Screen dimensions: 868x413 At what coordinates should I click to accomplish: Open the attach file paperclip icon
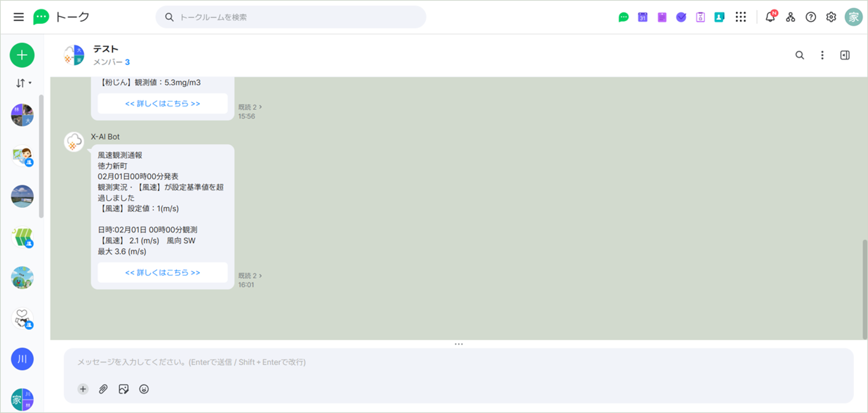[x=103, y=389]
